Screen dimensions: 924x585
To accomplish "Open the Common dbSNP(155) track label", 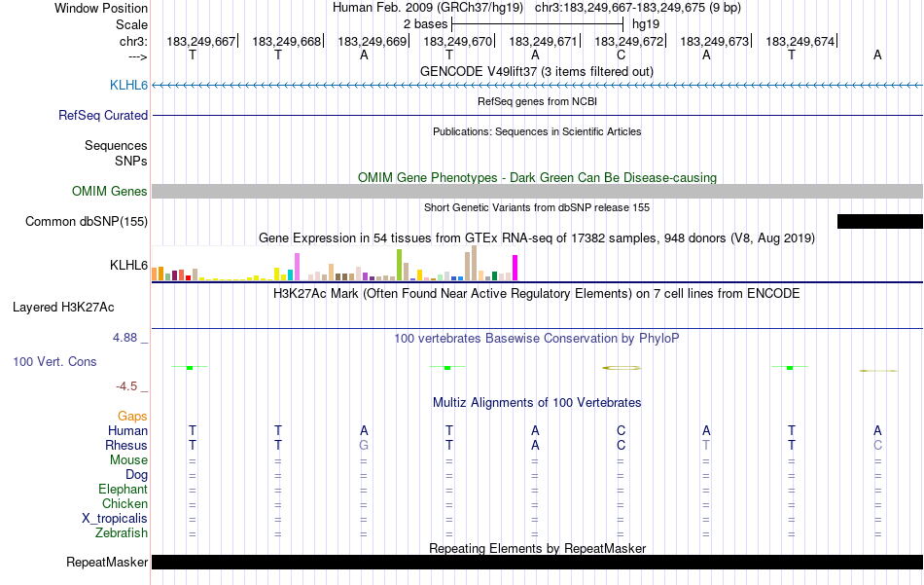I will click(87, 222).
